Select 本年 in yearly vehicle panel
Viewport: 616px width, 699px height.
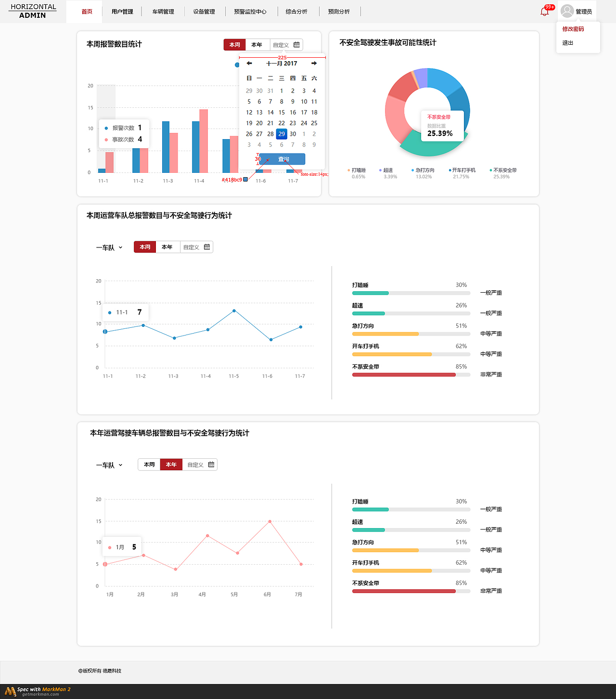click(x=171, y=465)
